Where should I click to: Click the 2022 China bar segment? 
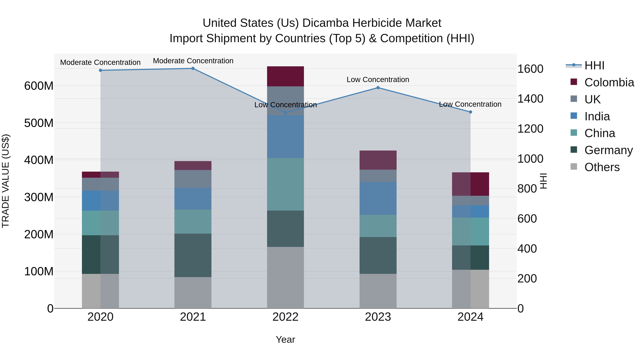(286, 184)
